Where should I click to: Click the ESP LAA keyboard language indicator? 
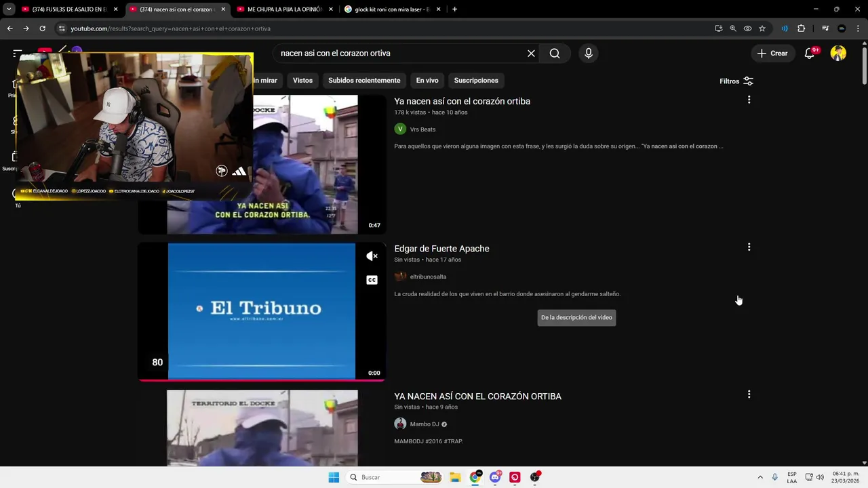coord(792,477)
